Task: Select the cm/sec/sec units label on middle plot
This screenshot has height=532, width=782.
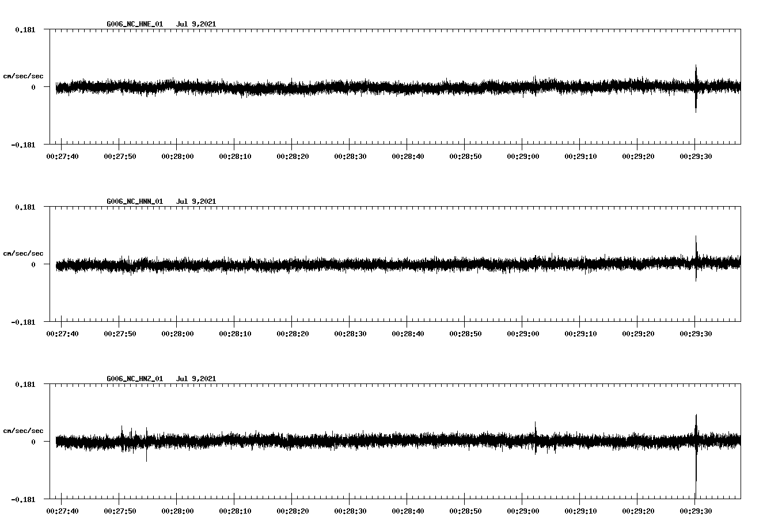Action: [x=23, y=253]
